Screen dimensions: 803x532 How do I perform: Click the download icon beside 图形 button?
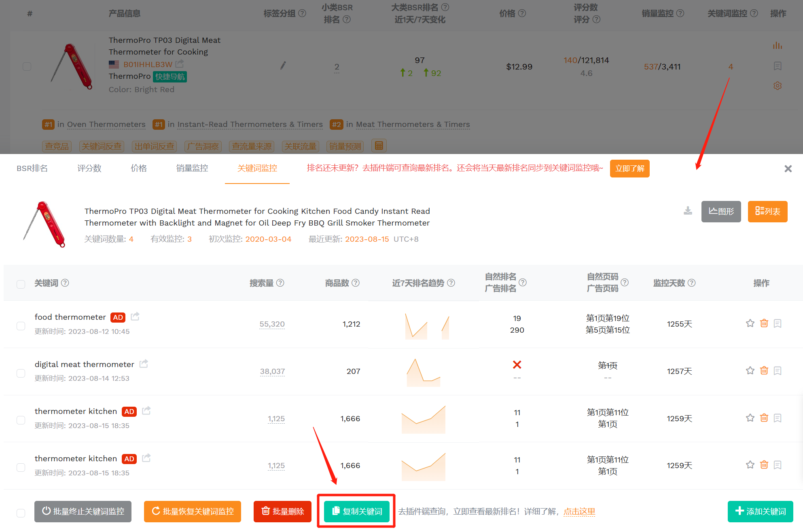click(x=688, y=211)
